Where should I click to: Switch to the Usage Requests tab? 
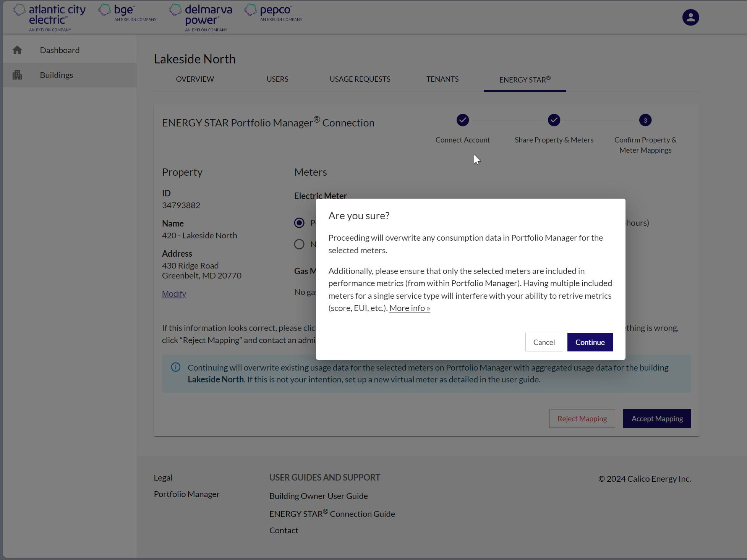360,79
